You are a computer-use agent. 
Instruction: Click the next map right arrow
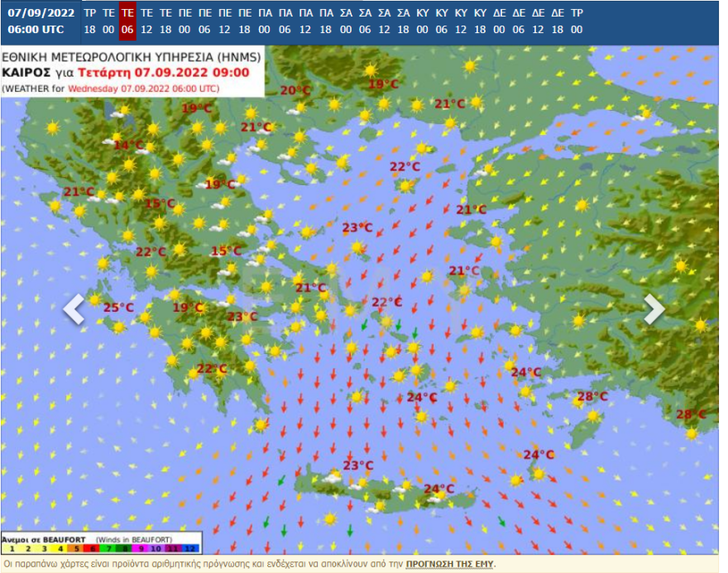[x=654, y=309]
